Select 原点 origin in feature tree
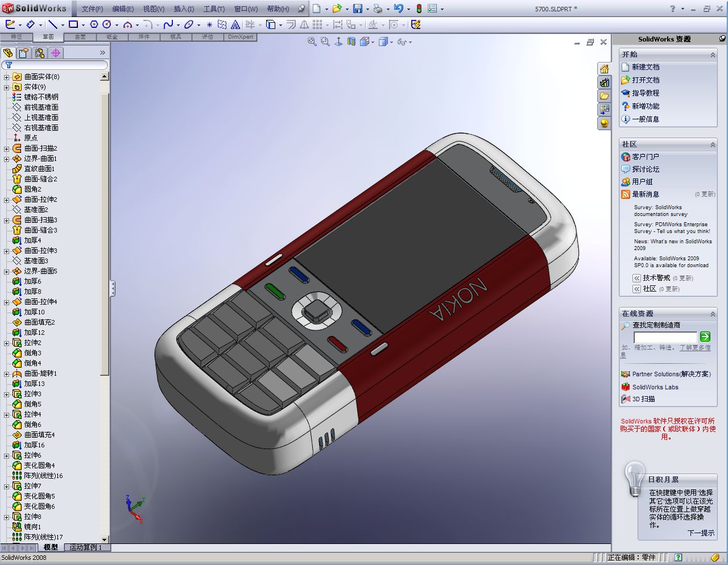This screenshot has width=728, height=565. click(x=31, y=138)
